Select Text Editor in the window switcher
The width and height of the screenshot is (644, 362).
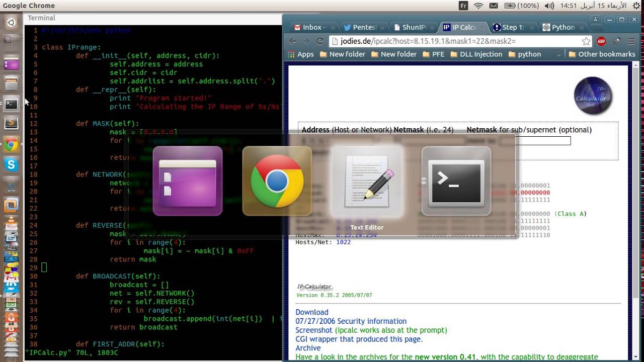point(367,181)
